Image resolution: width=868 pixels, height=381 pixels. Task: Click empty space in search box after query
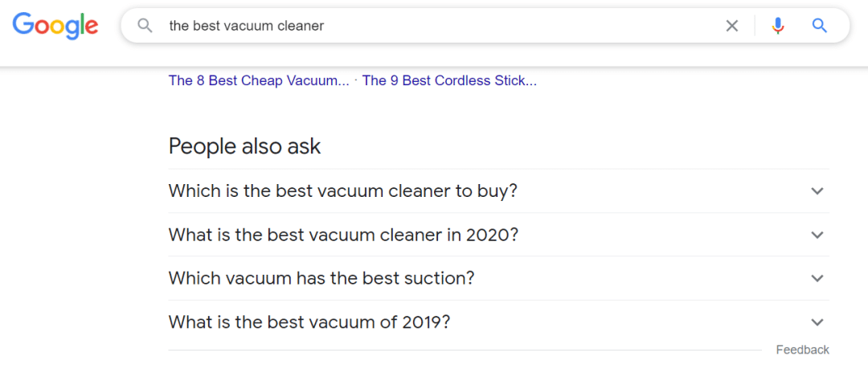(522, 26)
